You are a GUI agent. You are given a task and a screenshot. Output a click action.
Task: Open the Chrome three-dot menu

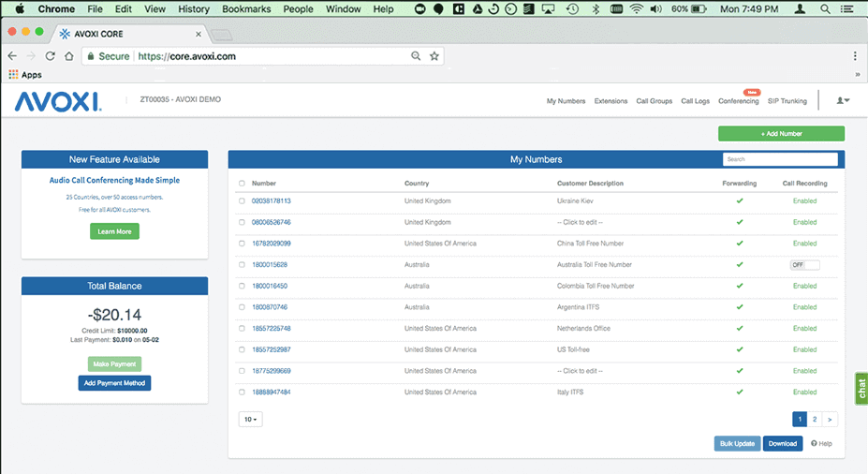tap(855, 56)
